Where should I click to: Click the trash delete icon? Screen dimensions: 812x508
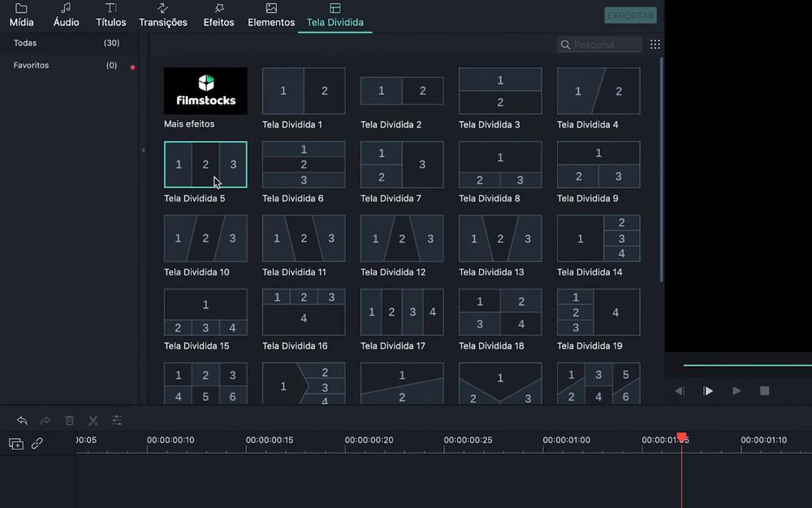70,420
